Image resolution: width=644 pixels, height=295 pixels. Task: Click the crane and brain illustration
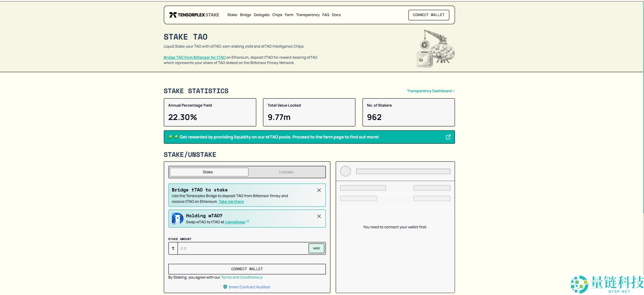(435, 49)
